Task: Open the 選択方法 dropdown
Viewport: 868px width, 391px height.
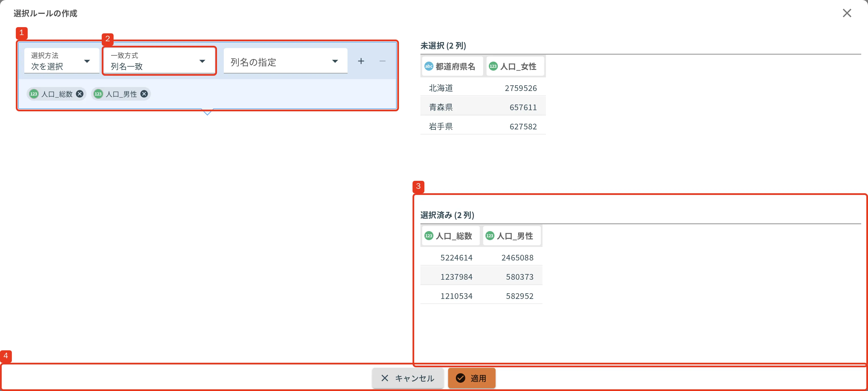Action: tap(62, 61)
